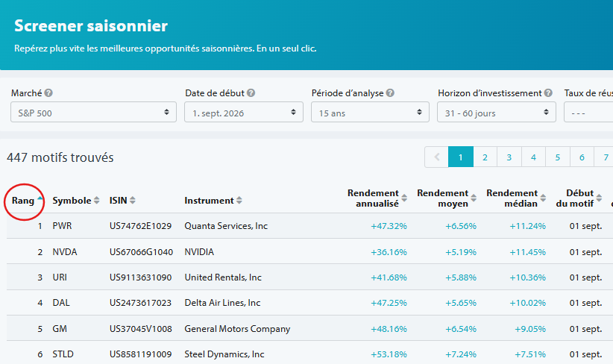The image size is (613, 364).
Task: Open the Marché S&P 500 dropdown
Action: pos(93,112)
